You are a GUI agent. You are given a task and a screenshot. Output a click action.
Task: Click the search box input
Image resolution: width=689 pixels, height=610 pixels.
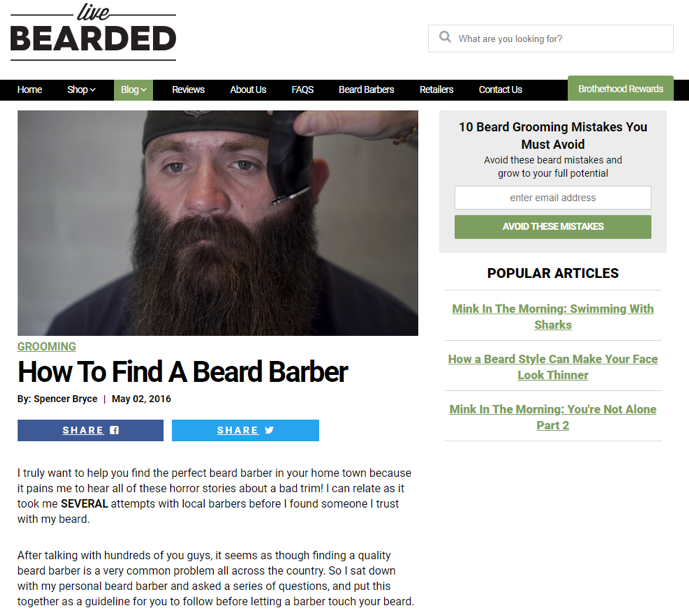[551, 39]
